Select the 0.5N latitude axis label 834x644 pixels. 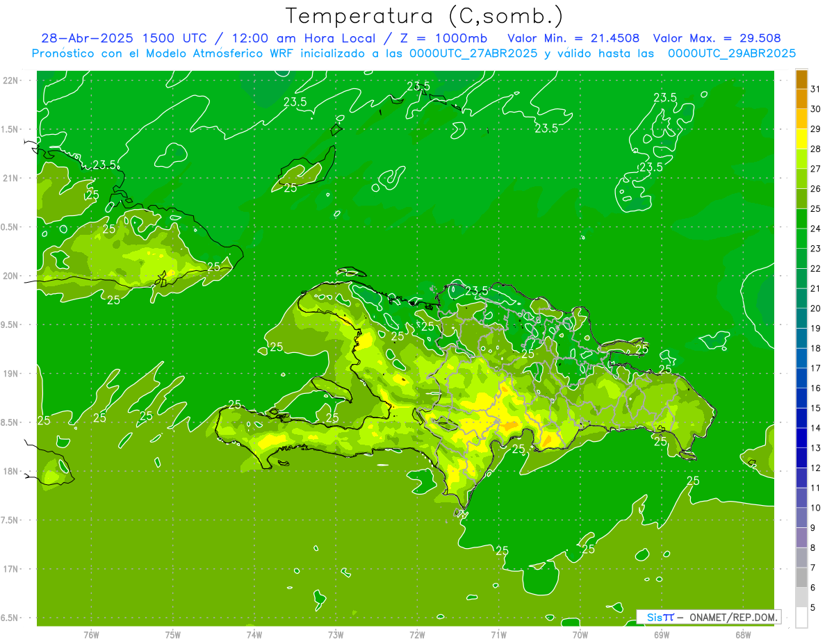(x=11, y=227)
